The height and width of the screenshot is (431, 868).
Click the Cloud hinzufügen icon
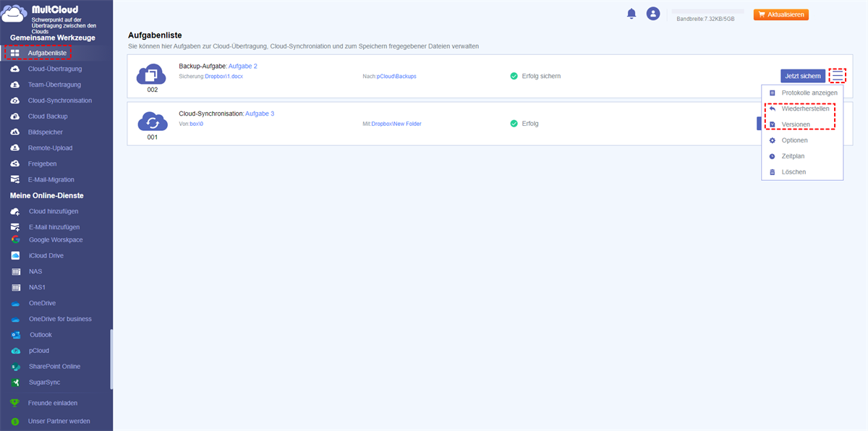pyautogui.click(x=15, y=211)
